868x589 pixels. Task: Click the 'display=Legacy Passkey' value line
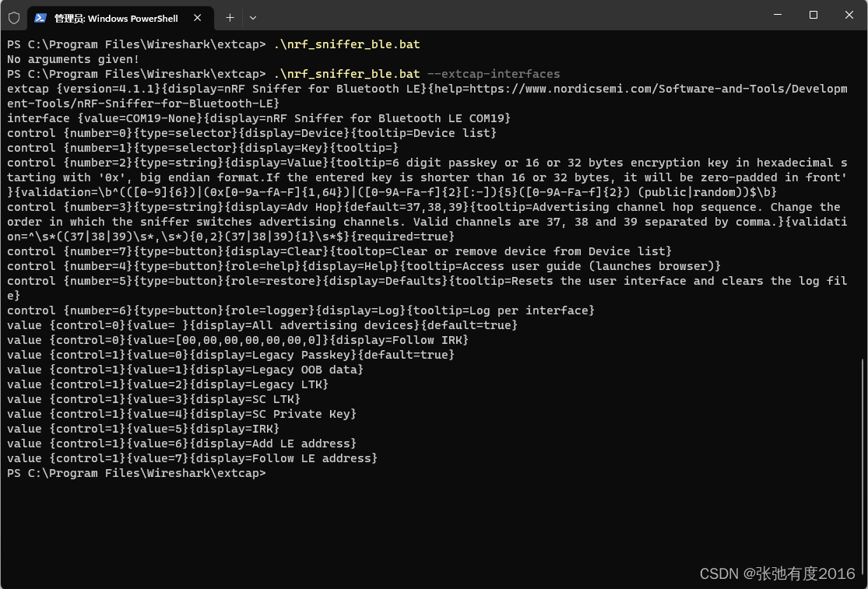(231, 355)
